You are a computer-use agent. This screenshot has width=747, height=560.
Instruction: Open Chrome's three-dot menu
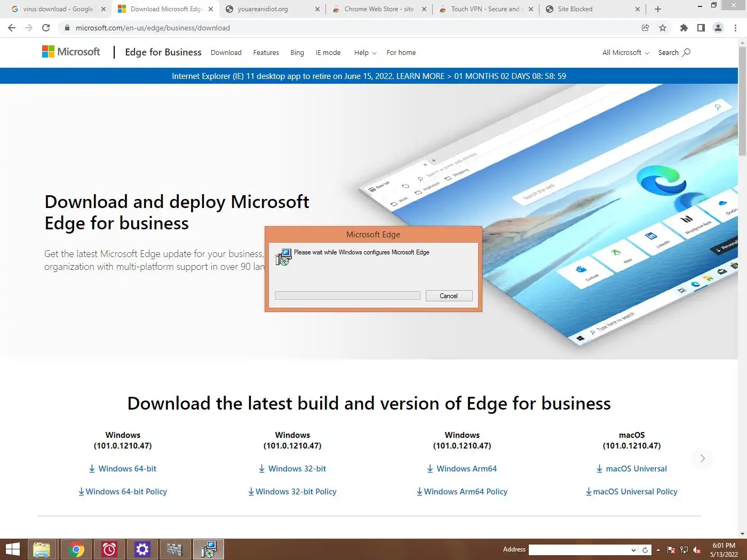coord(735,28)
